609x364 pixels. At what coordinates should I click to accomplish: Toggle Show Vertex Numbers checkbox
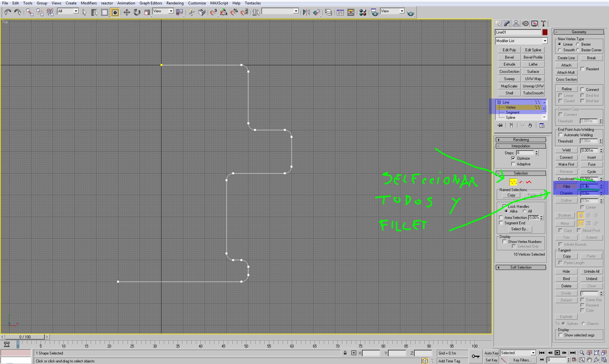click(x=504, y=242)
